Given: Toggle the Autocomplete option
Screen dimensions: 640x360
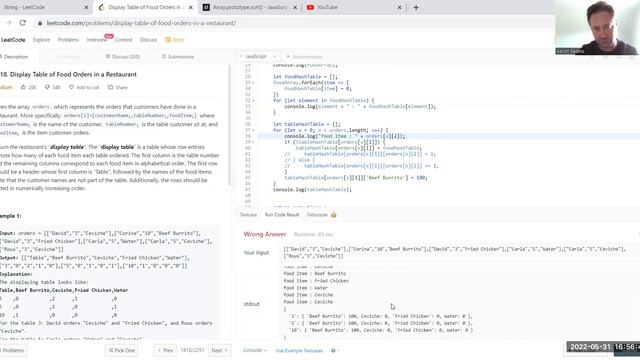Looking at the screenshot, I should (x=304, y=57).
